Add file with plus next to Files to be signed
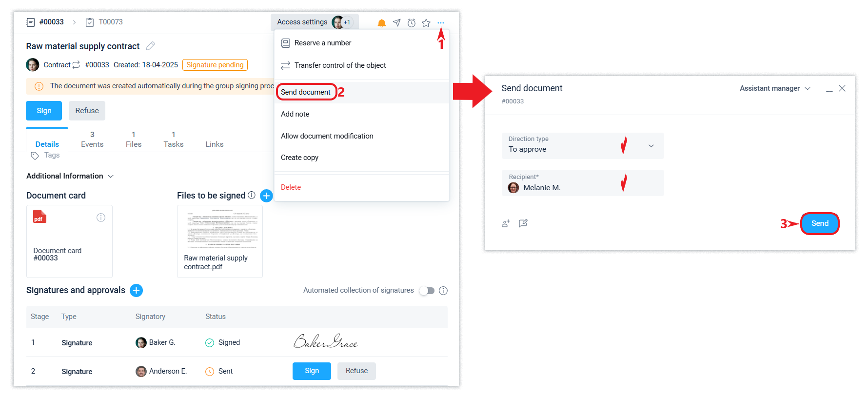 point(266,196)
